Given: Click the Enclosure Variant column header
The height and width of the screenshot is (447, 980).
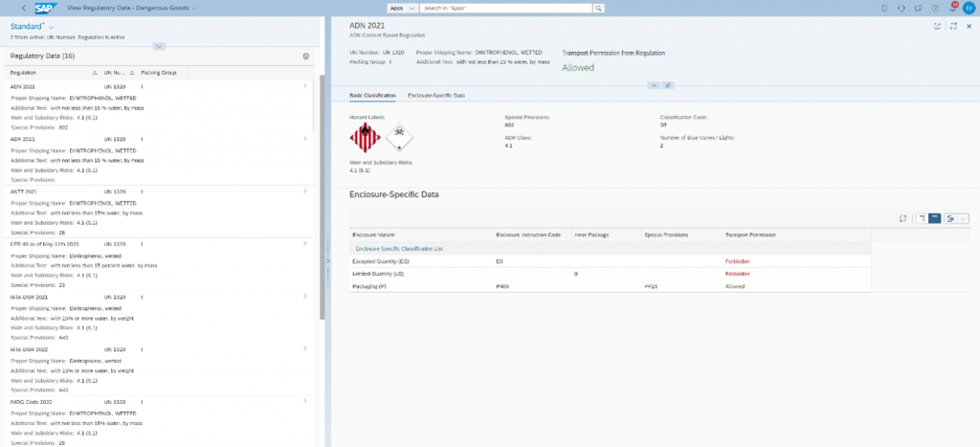Looking at the screenshot, I should pos(421,235).
